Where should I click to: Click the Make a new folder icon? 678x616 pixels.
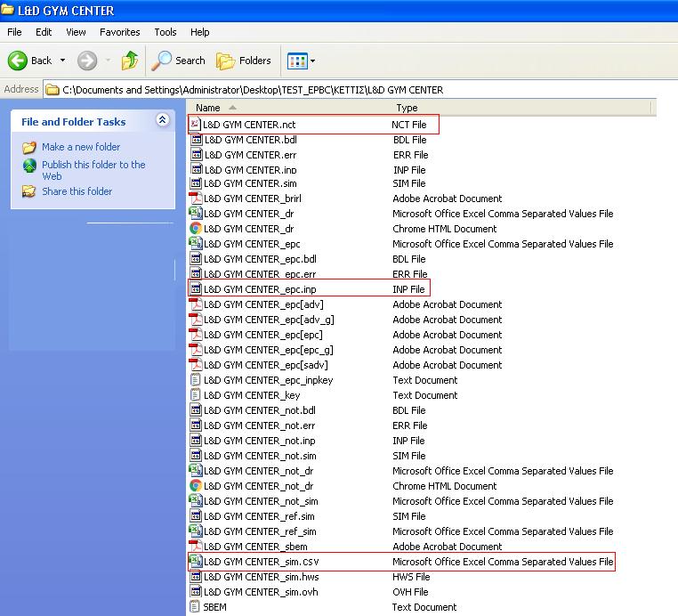(x=29, y=148)
